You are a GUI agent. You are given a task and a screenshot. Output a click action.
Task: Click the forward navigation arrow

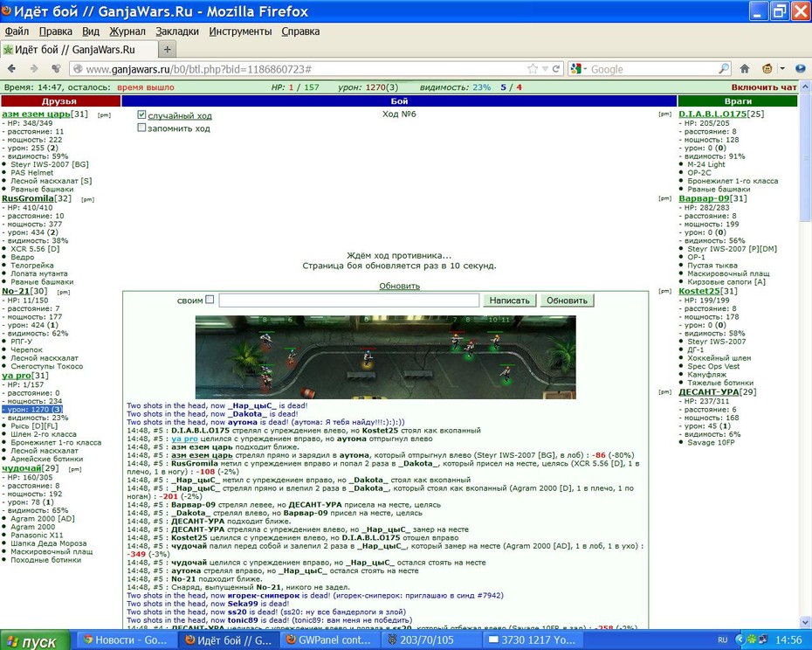(x=34, y=68)
